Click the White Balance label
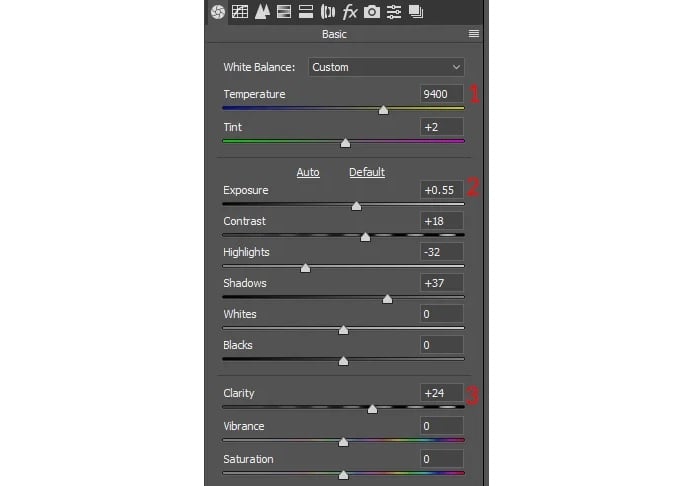The height and width of the screenshot is (486, 700). coord(259,67)
